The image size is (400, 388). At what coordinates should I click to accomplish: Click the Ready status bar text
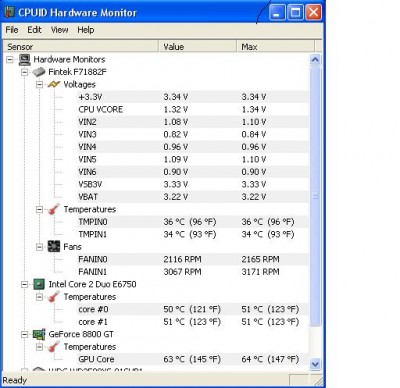(x=14, y=380)
